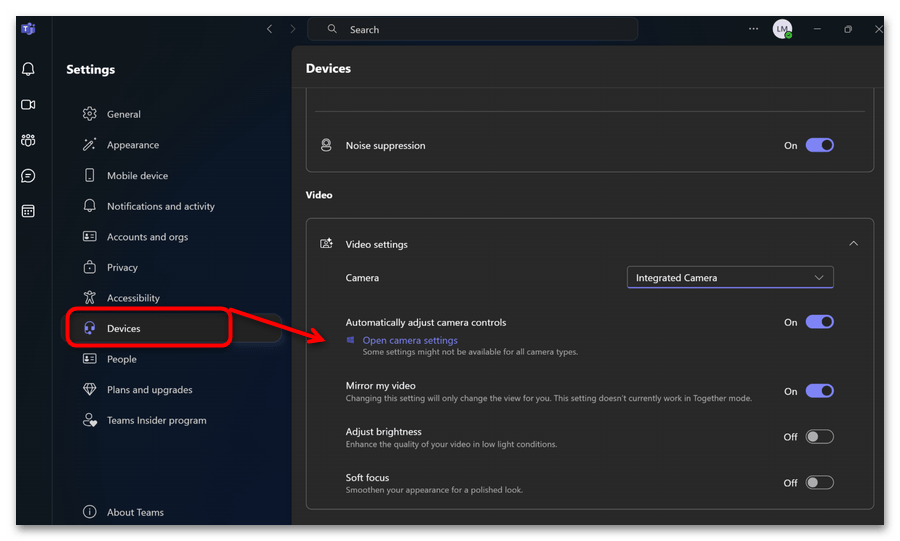Click the Privacy lock icon
This screenshot has height=541, width=900.
[90, 267]
